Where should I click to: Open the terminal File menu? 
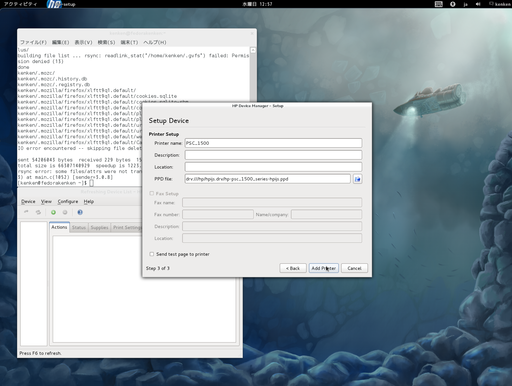33,42
